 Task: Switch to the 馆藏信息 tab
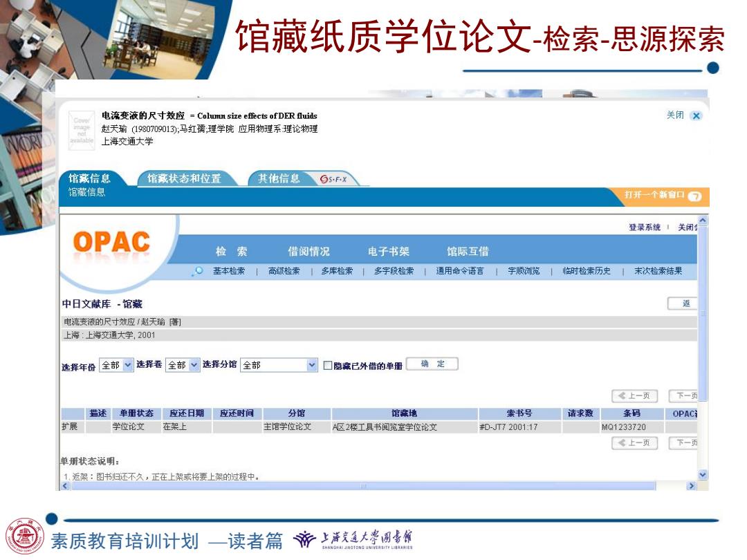89,178
